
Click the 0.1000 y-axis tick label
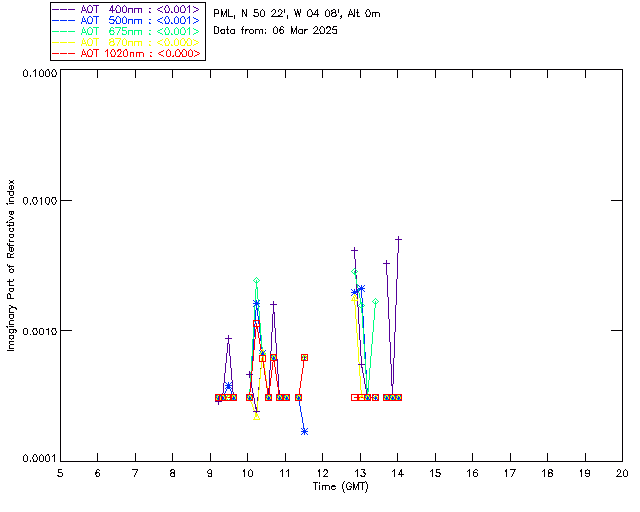(39, 73)
